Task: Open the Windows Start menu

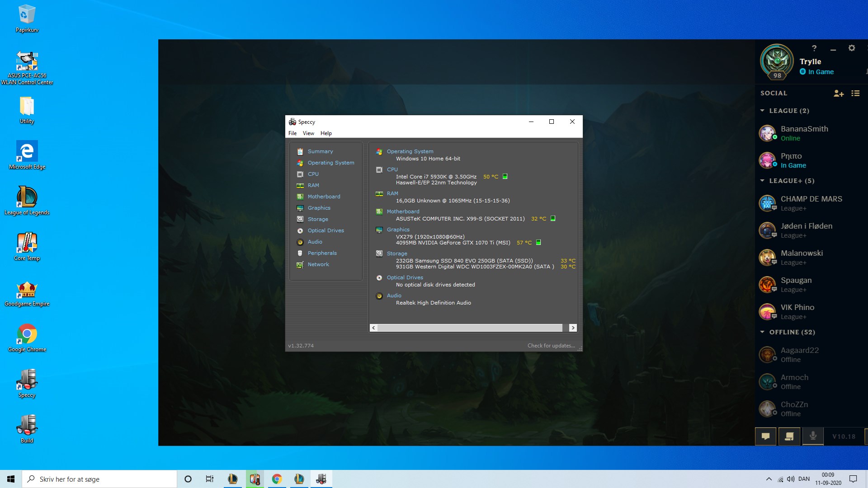Action: point(11,479)
